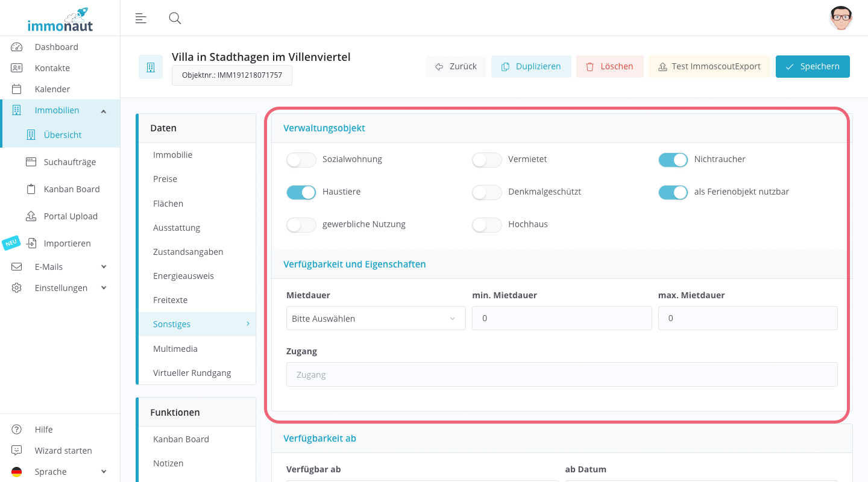Image resolution: width=868 pixels, height=482 pixels.
Task: Click the Duplizieren button
Action: (x=531, y=66)
